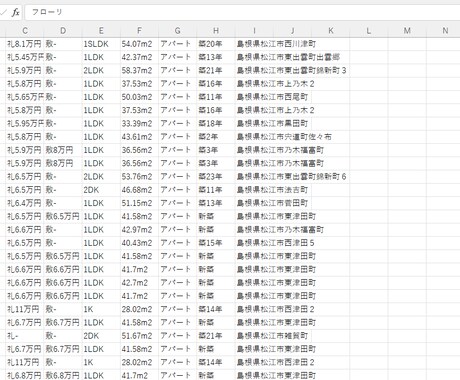460x380 pixels.
Task: Select 2LDK in the 58.37m2 row
Action: point(101,70)
